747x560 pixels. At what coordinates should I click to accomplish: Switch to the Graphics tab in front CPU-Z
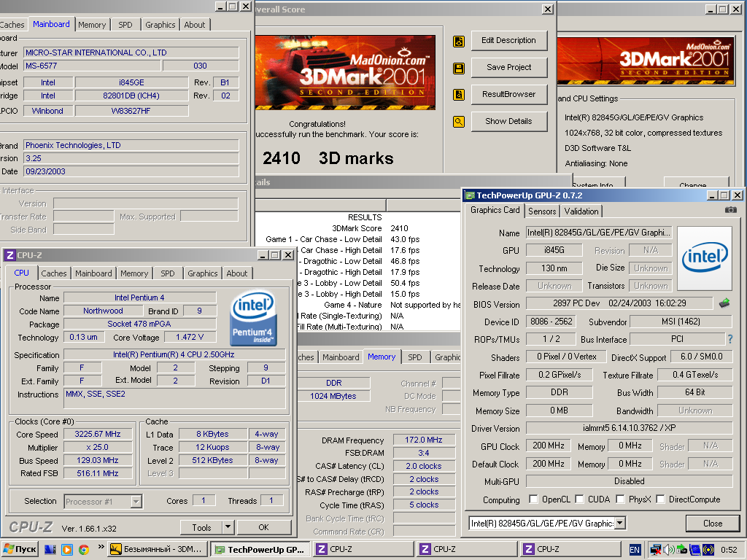(x=203, y=273)
